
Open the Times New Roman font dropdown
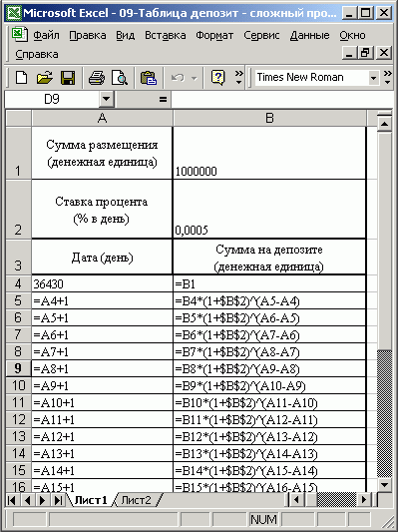coord(373,78)
